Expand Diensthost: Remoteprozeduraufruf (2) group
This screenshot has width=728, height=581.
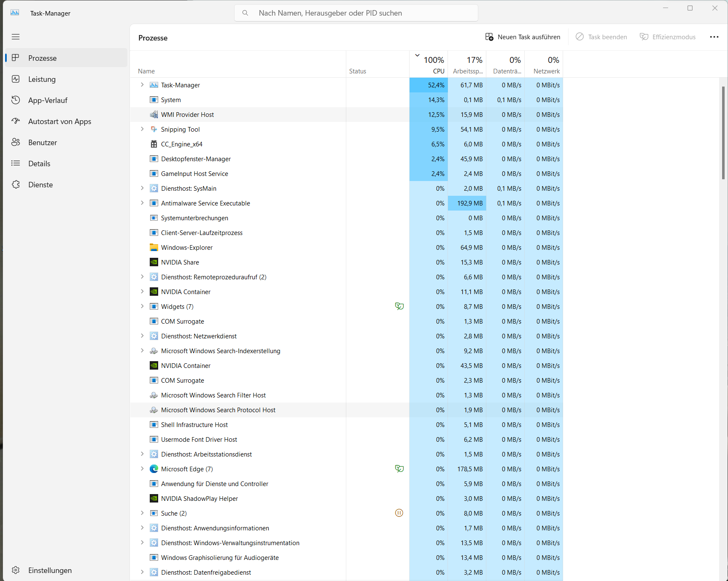click(142, 277)
